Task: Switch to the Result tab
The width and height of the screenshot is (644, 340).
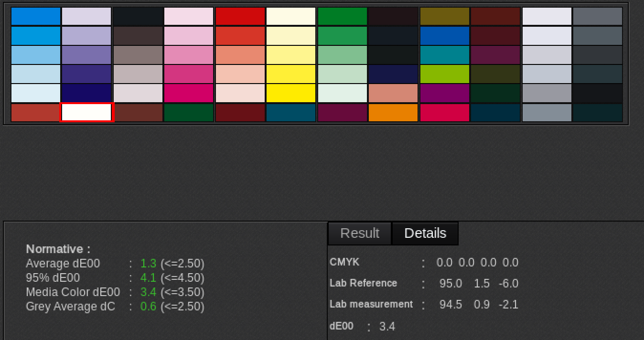Action: point(359,233)
